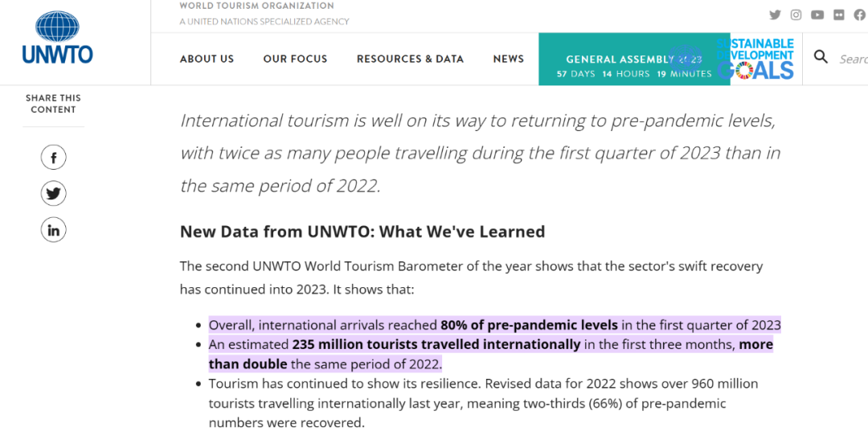868x444 pixels.
Task: Open Sustainable Development Goals logo link
Action: pos(757,59)
